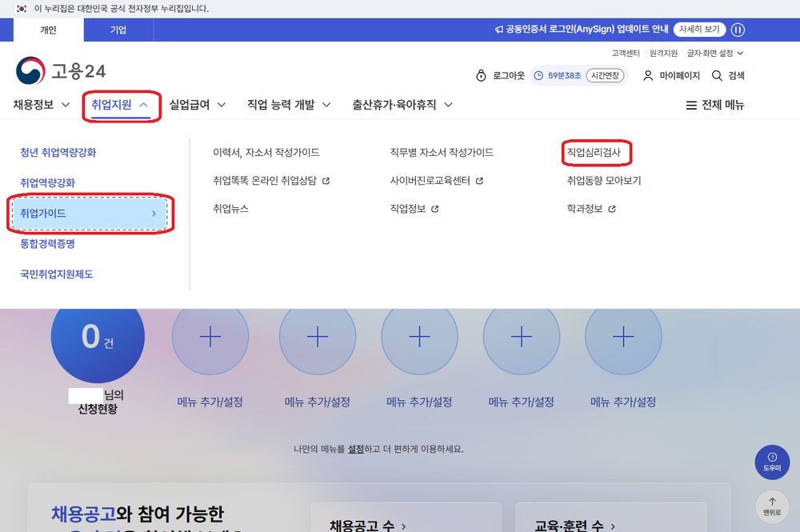Select 청년 취업역량강화 submenu

tap(58, 153)
